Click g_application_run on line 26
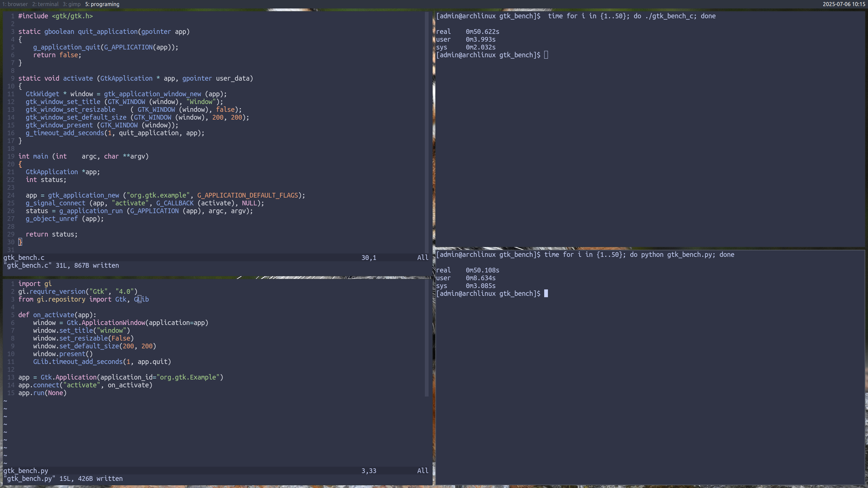The height and width of the screenshot is (488, 868). [x=91, y=211]
